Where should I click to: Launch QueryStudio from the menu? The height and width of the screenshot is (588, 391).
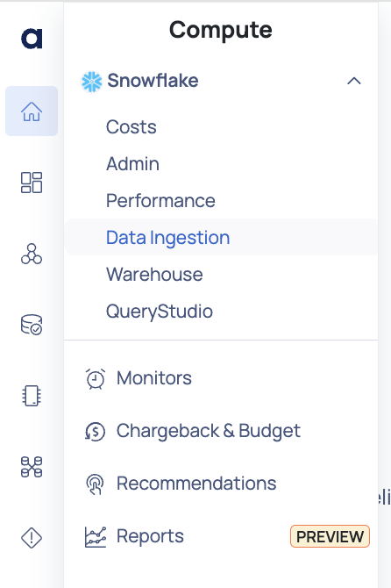[x=160, y=312]
